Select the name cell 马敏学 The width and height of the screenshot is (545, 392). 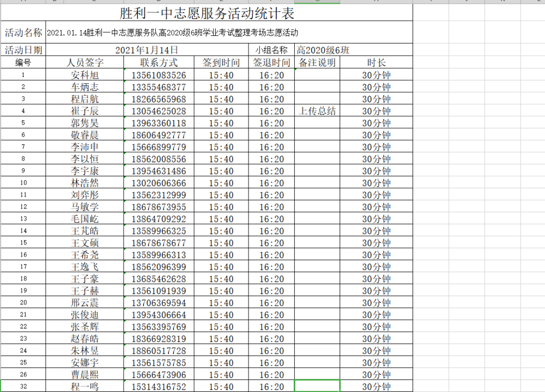pyautogui.click(x=85, y=206)
